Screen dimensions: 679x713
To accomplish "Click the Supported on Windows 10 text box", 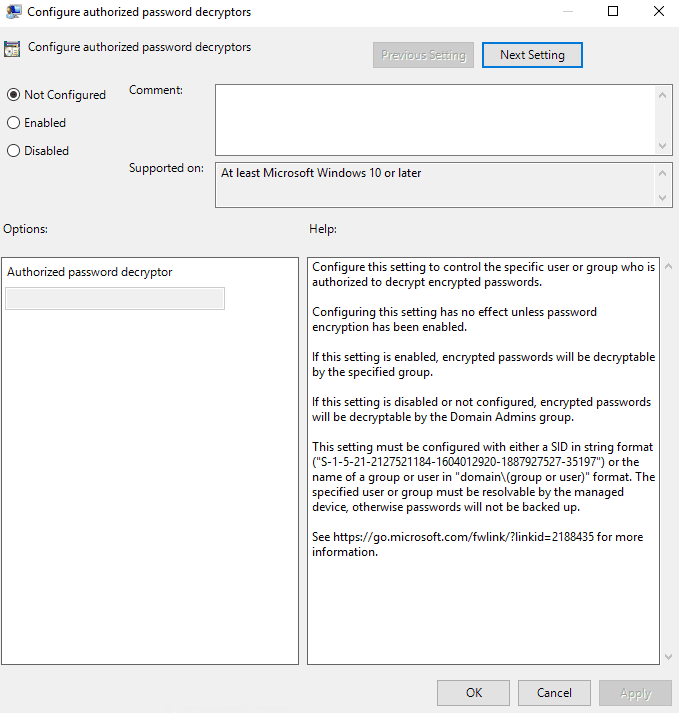I will click(435, 185).
